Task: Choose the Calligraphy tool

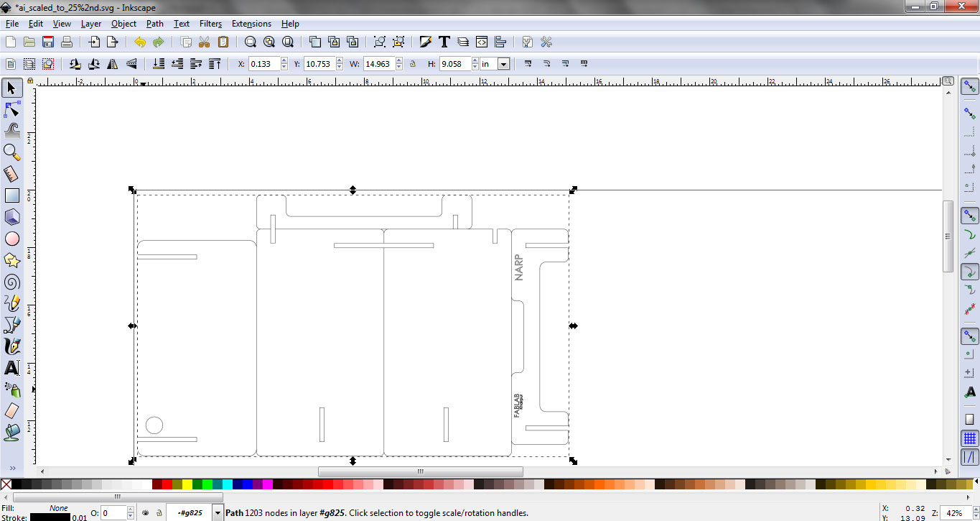Action: (12, 346)
